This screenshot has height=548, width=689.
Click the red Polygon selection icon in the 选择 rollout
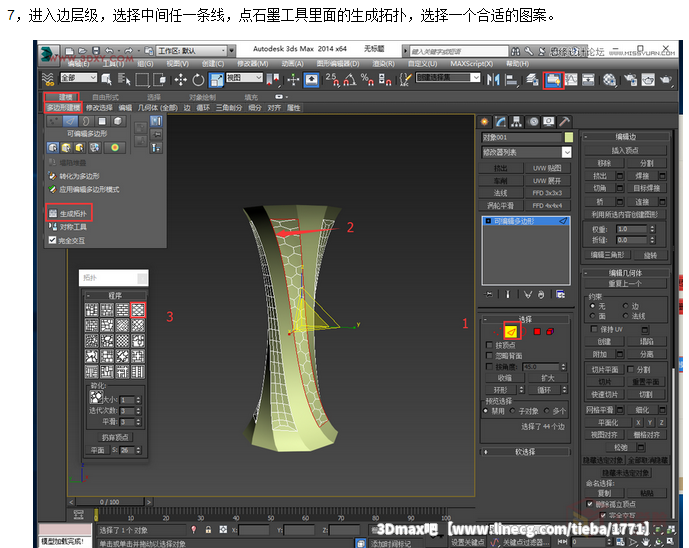[537, 331]
